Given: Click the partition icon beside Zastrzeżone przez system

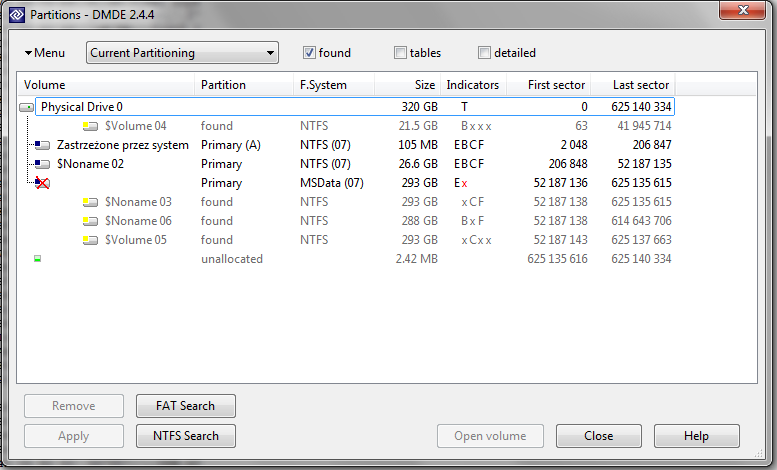Looking at the screenshot, I should [x=42, y=145].
